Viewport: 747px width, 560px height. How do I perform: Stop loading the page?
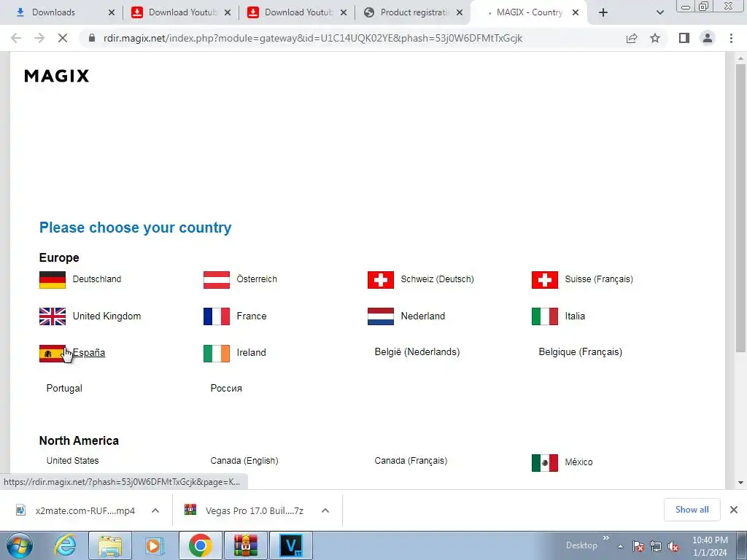tap(63, 38)
